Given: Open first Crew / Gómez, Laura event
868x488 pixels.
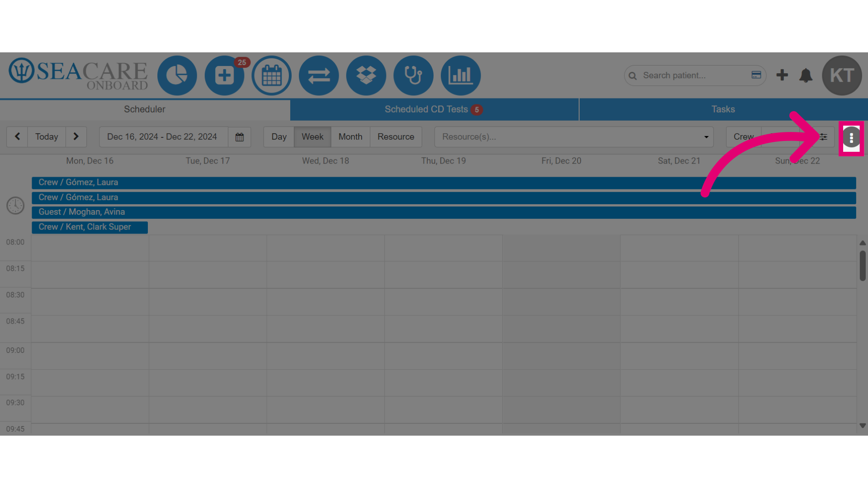Looking at the screenshot, I should point(443,183).
